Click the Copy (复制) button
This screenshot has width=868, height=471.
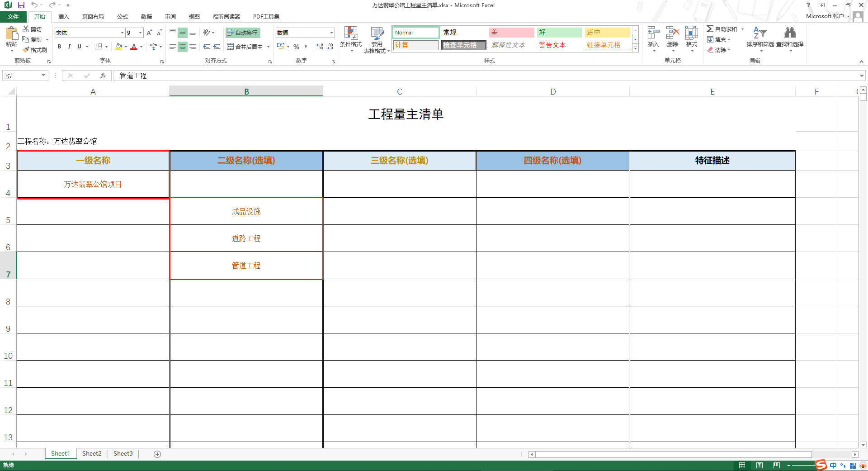(x=33, y=39)
